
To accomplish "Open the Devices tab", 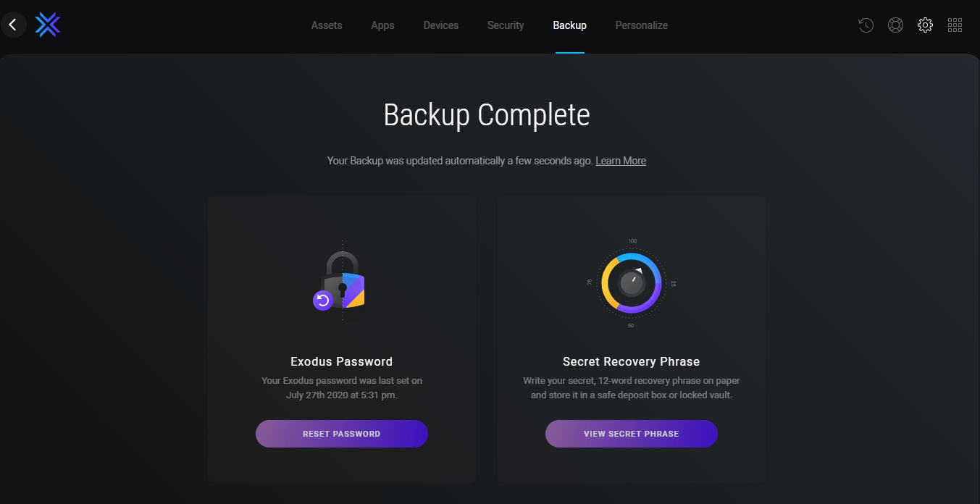I will click(441, 25).
